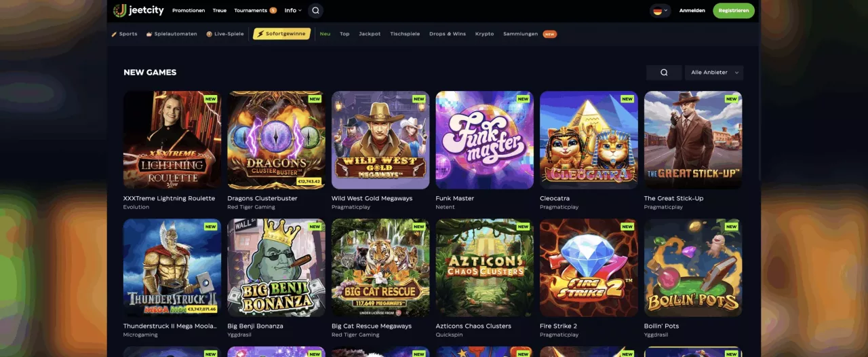868x357 pixels.
Task: Click the Registrieren button
Action: point(734,11)
